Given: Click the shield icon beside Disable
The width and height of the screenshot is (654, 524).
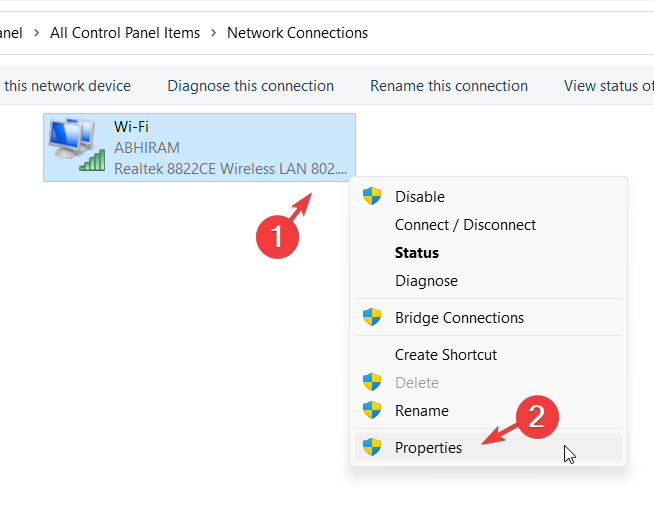Looking at the screenshot, I should pos(372,196).
